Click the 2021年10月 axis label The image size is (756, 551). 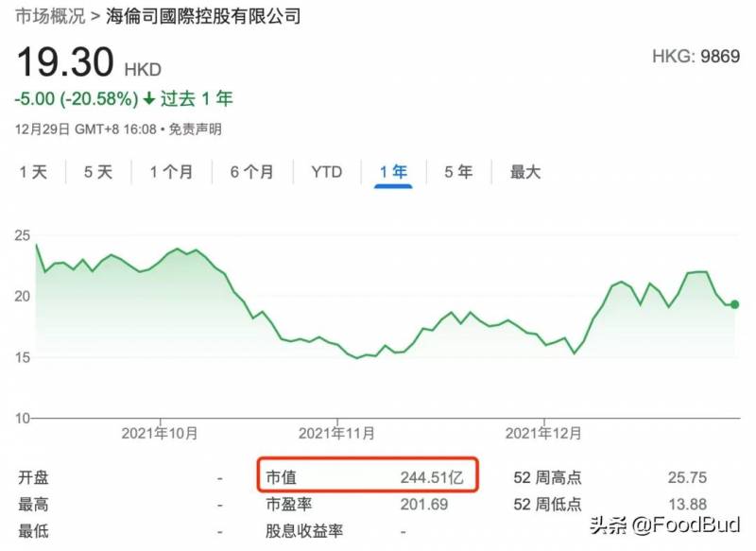(160, 433)
